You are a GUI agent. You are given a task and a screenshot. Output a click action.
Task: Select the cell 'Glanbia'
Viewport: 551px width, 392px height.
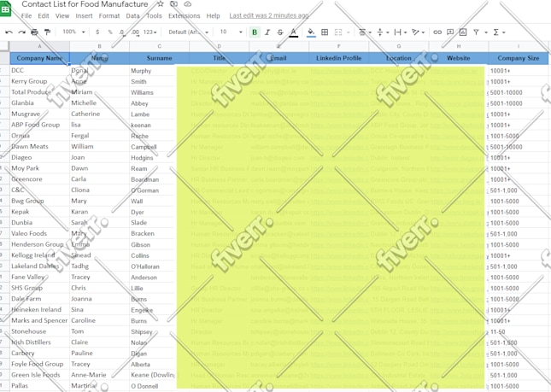click(39, 103)
